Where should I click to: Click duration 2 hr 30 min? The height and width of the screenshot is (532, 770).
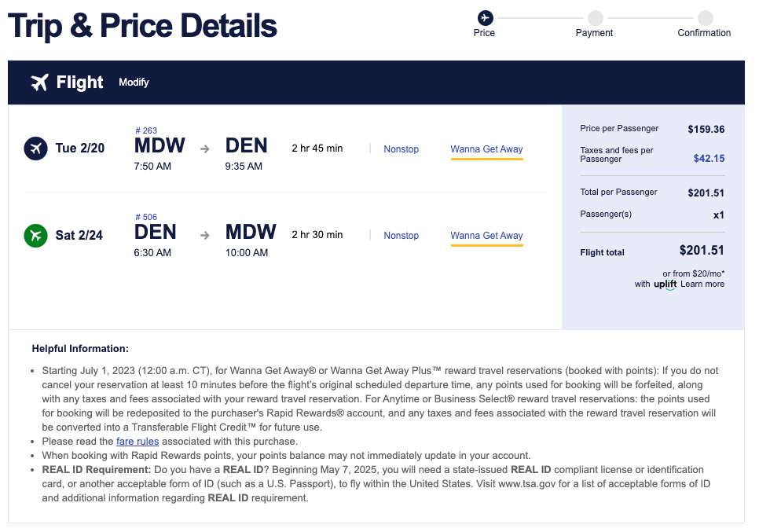[x=317, y=235]
